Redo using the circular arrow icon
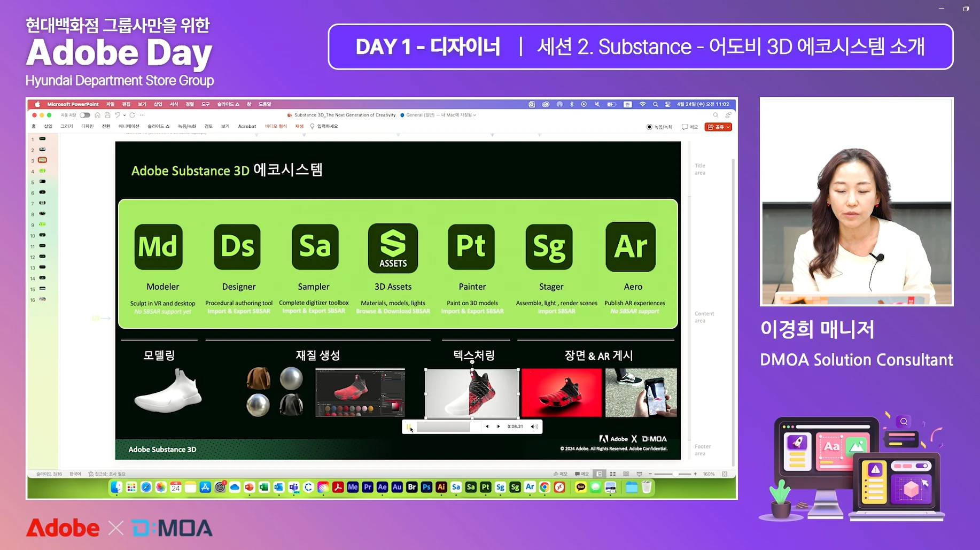This screenshot has width=980, height=550. (x=132, y=115)
